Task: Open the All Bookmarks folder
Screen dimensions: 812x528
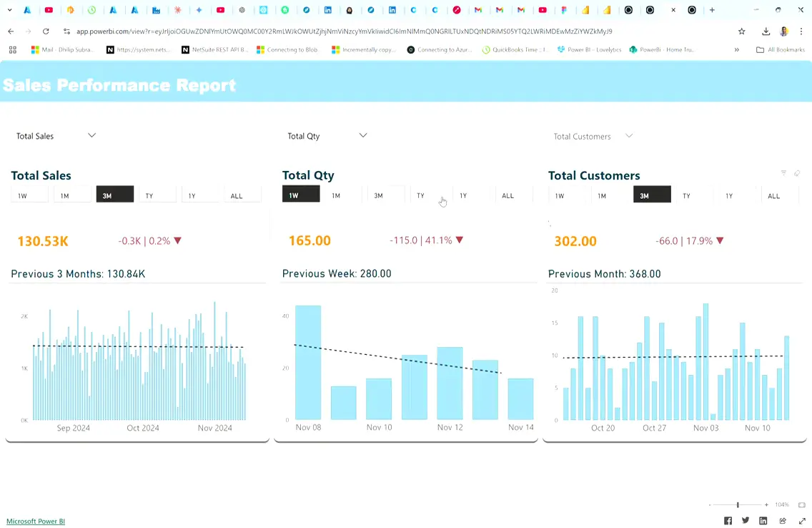Action: (781, 50)
